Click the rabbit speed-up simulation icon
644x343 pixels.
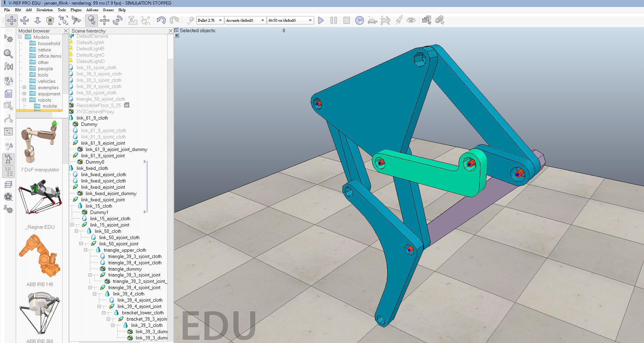[x=385, y=20]
